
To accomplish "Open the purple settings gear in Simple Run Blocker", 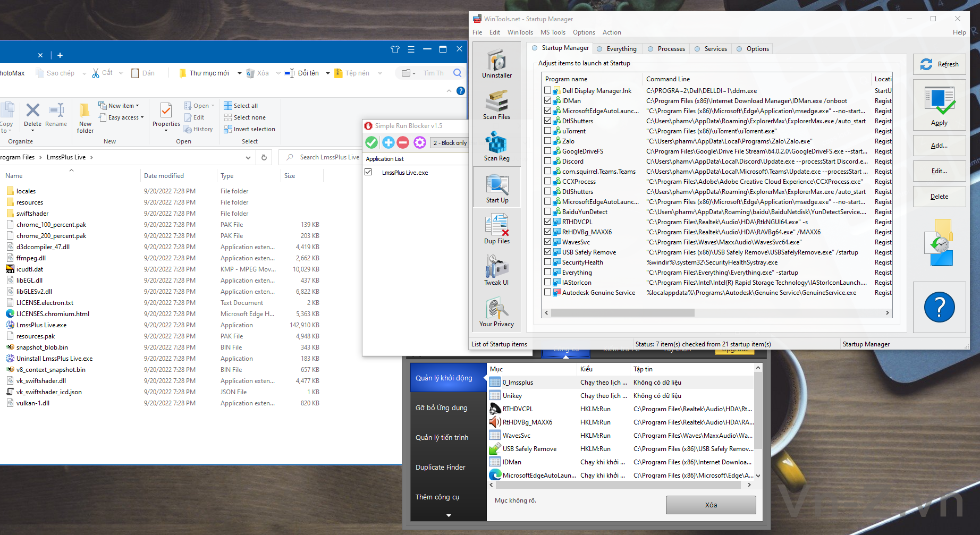I will click(x=420, y=142).
